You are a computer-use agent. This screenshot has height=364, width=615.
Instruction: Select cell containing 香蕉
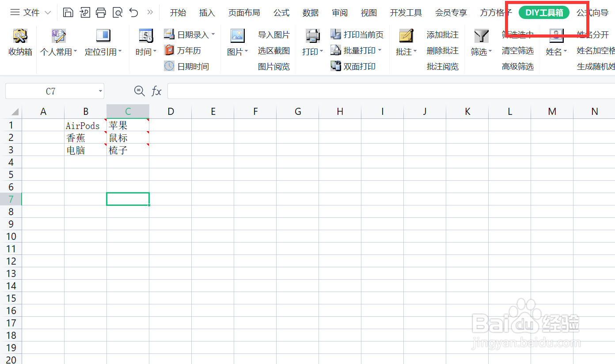coord(85,137)
